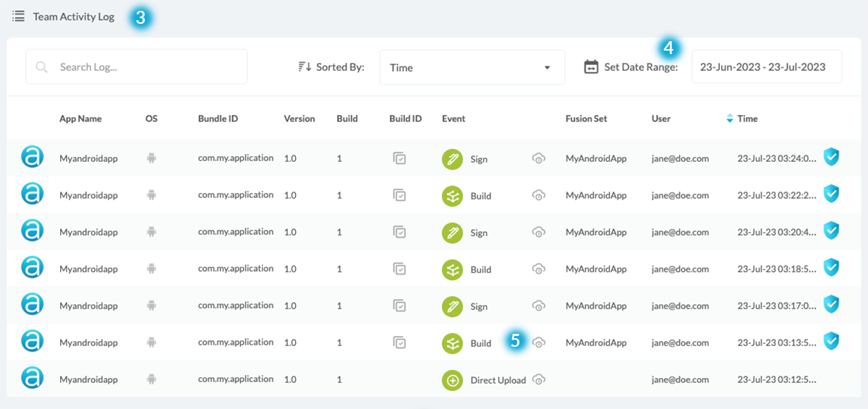Viewport: 868px width, 409px height.
Task: Click the Build ID icon in sixth row
Action: click(399, 342)
